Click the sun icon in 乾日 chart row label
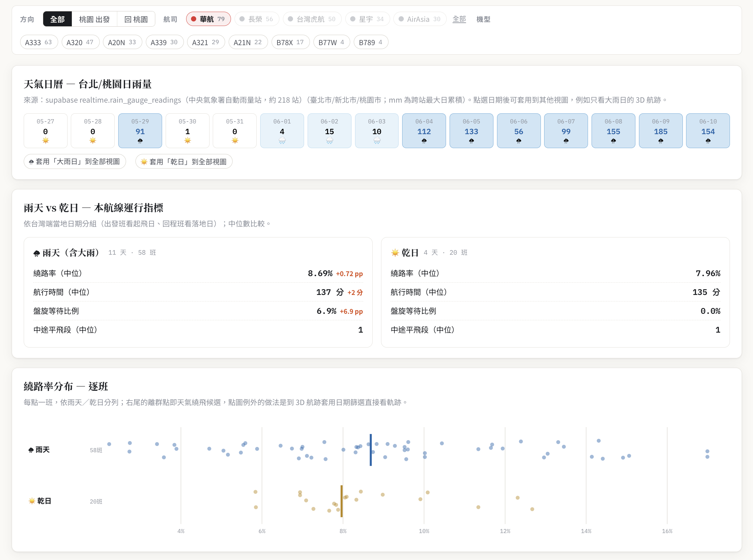 coord(32,501)
